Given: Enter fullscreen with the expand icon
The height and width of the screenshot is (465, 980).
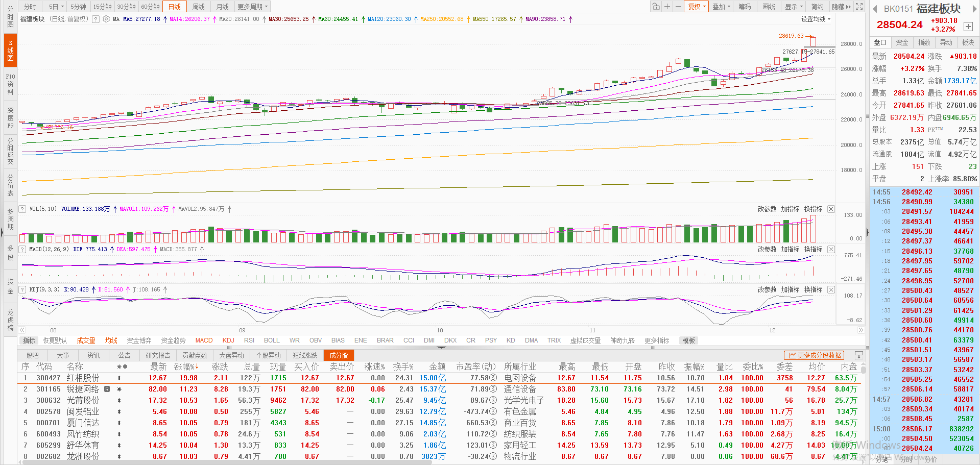Looking at the screenshot, I should click(859, 7).
